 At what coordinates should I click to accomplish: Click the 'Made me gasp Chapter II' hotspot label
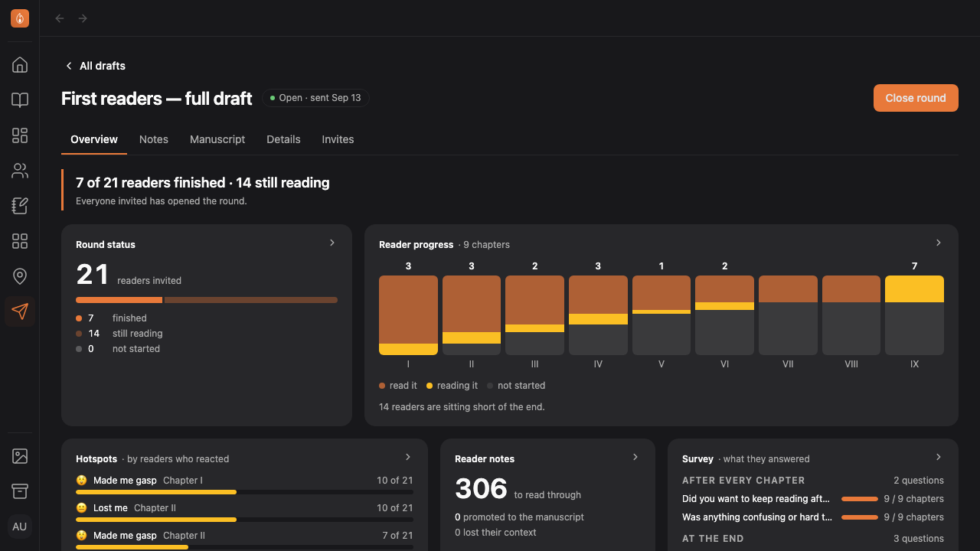149,536
